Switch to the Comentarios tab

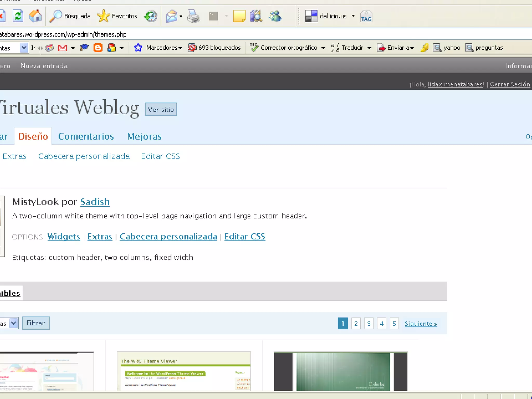point(86,136)
